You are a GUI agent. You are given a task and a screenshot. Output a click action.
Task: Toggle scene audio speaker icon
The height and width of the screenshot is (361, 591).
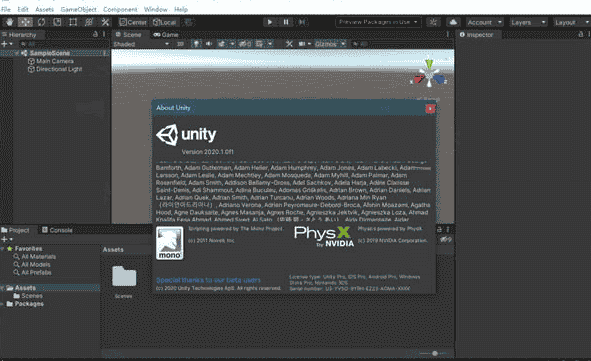pyautogui.click(x=208, y=44)
